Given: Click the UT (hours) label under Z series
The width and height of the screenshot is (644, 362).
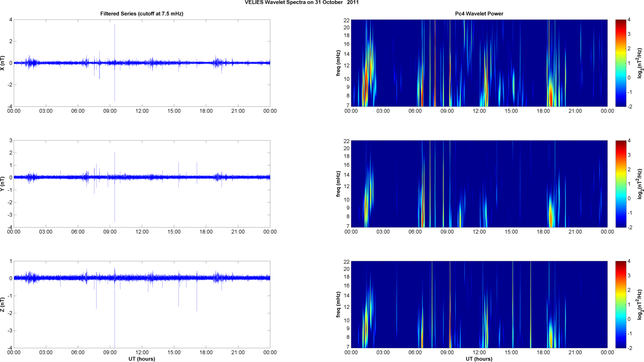Looking at the screenshot, I should [142, 359].
